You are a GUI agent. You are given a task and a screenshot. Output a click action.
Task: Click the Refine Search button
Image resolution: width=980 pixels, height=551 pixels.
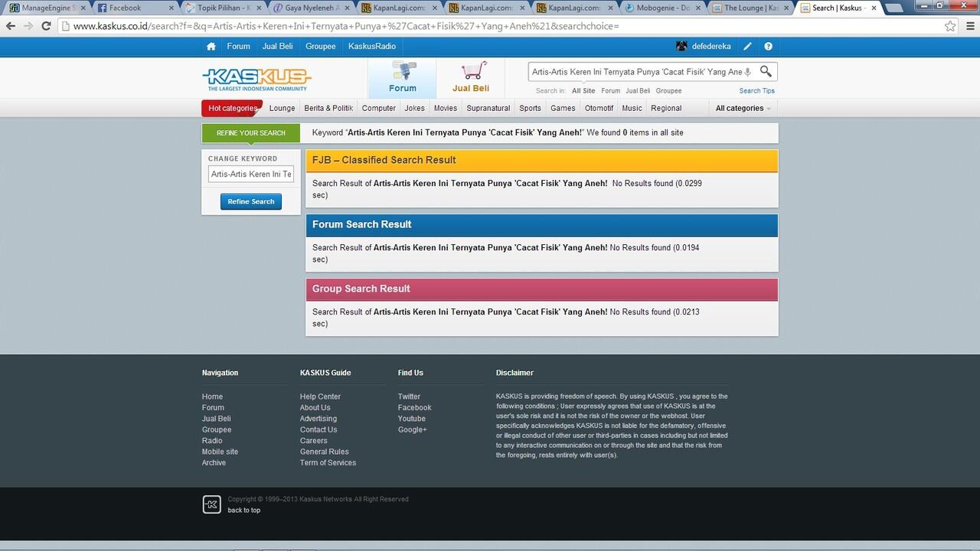point(251,201)
